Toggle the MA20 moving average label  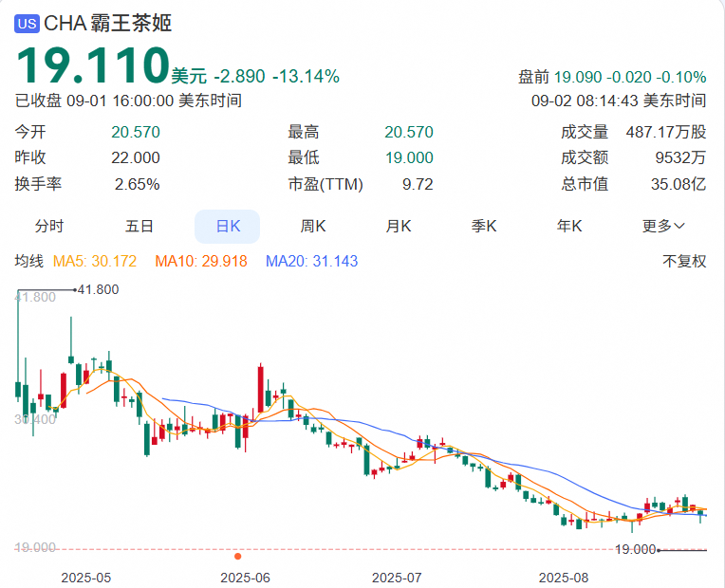(311, 261)
